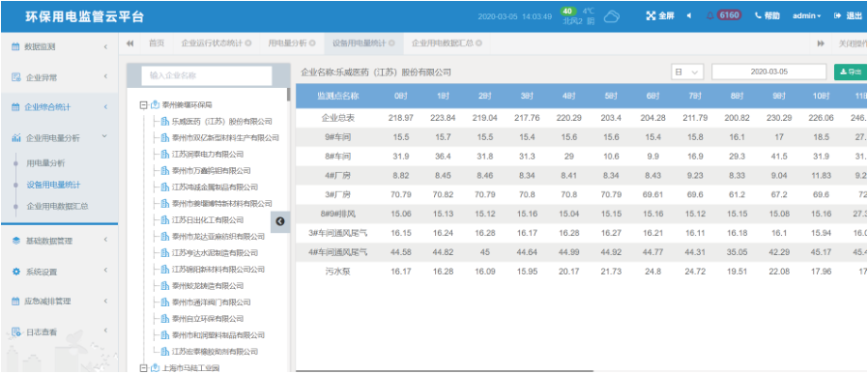The height and width of the screenshot is (374, 868).
Task: Click the icon beside 日志查看
Action: pos(15,331)
